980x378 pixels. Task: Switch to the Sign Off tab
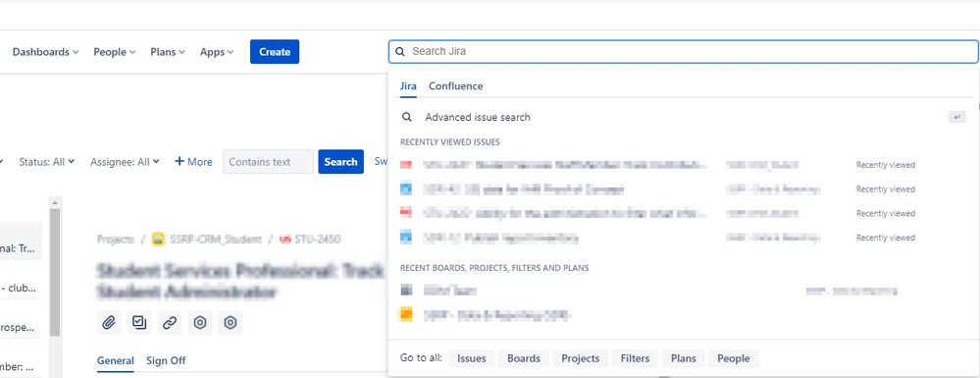pos(166,360)
